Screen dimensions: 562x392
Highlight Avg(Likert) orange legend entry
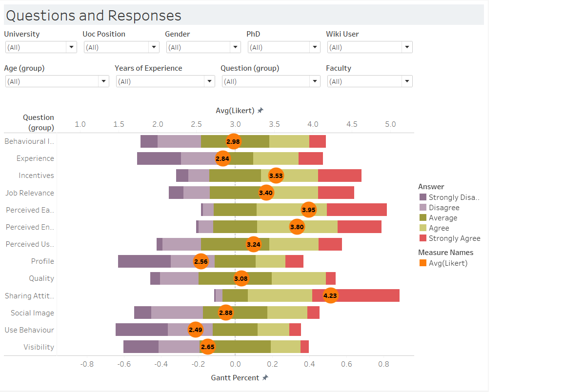[443, 263]
